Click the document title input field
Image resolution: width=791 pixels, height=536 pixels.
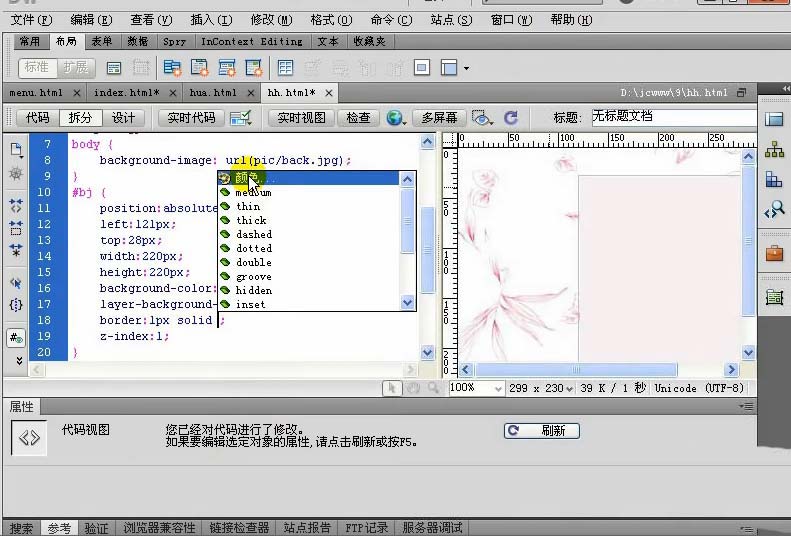point(673,117)
